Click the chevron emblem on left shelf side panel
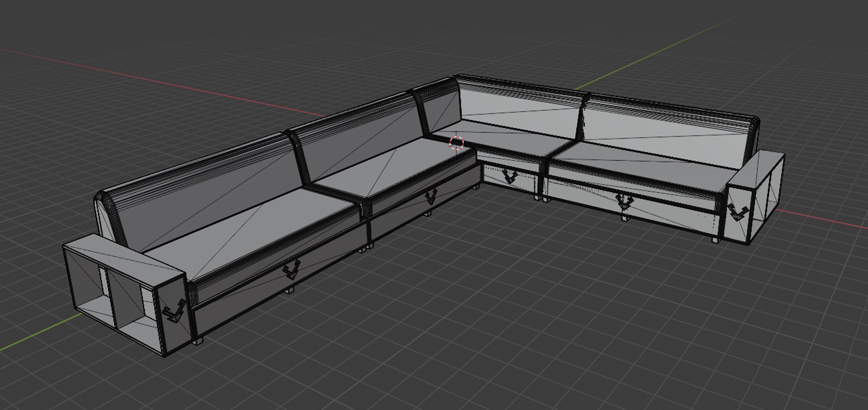Image resolution: width=868 pixels, height=410 pixels. (x=174, y=312)
